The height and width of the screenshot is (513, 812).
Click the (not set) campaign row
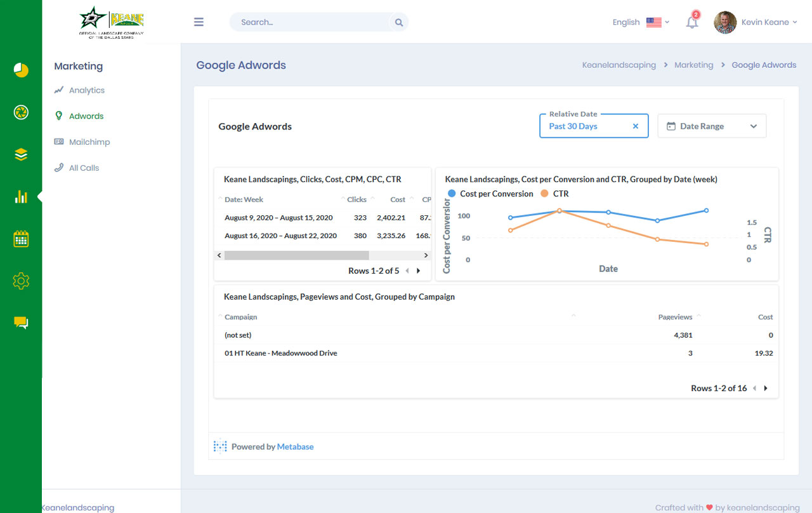[496, 335]
